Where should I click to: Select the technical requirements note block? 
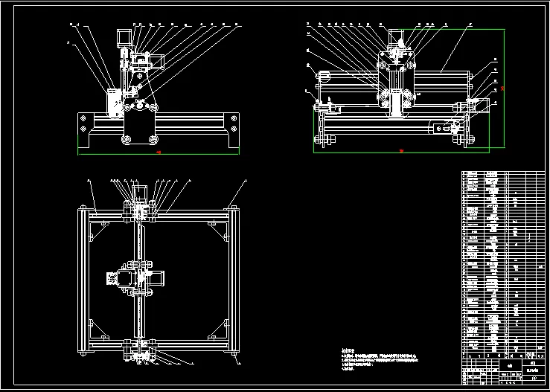tap(380, 359)
